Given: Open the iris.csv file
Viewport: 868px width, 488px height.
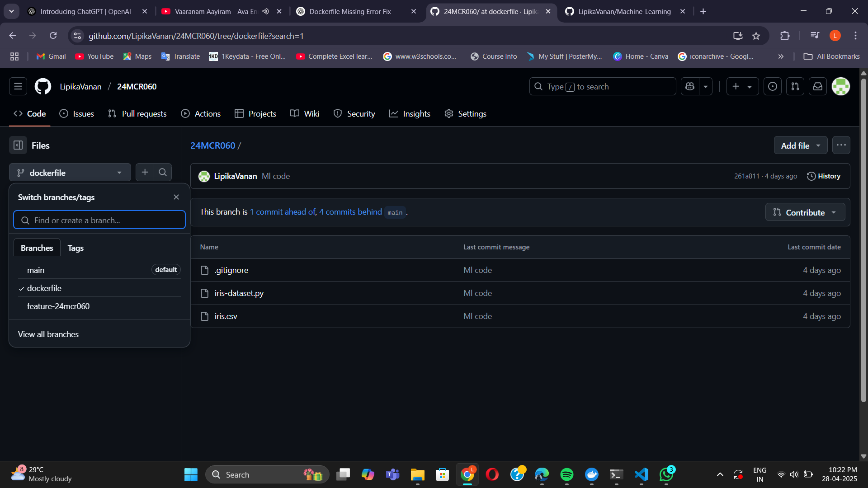Looking at the screenshot, I should 226,316.
